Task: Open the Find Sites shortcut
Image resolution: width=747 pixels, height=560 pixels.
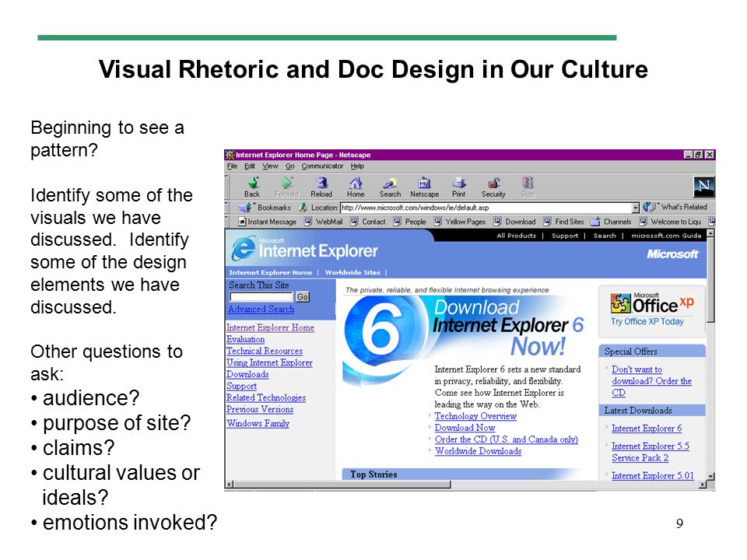Action: pyautogui.click(x=564, y=222)
